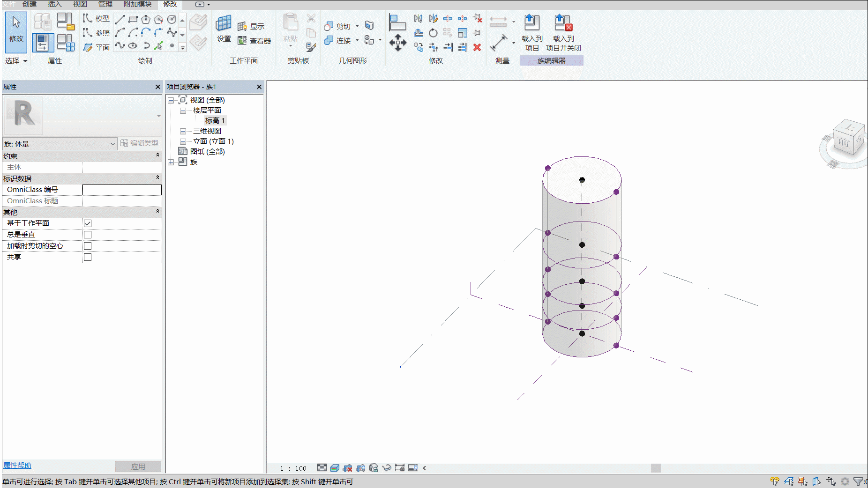Select the Rectangle draw tool
This screenshot has height=488, width=868.
pos(133,19)
